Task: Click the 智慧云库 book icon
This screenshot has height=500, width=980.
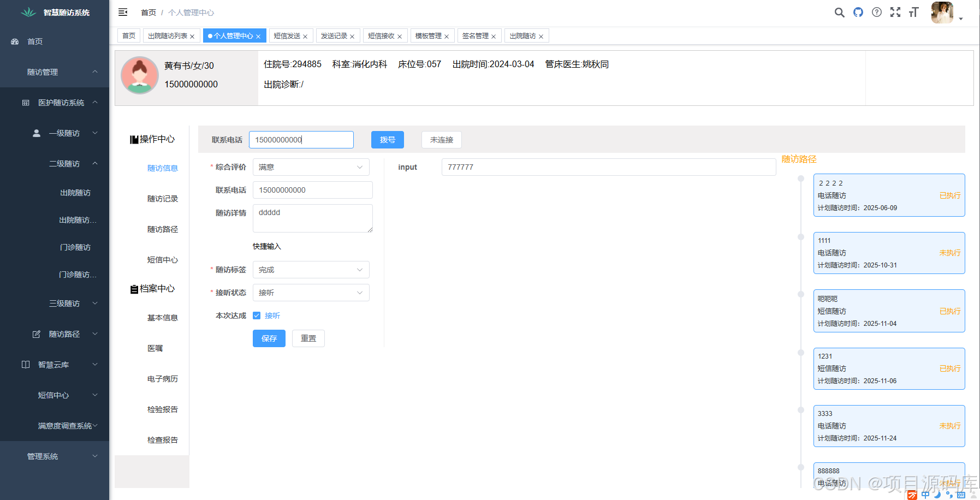Action: (x=26, y=365)
